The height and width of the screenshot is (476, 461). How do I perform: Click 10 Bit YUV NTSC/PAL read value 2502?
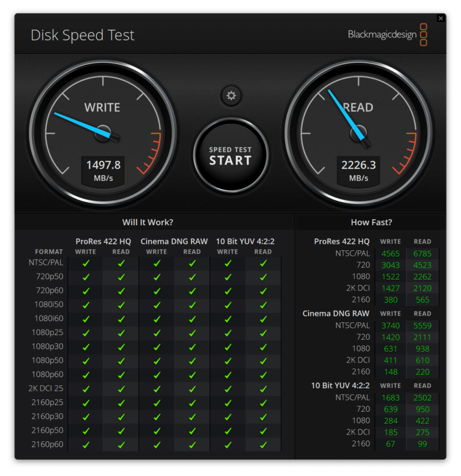(422, 397)
